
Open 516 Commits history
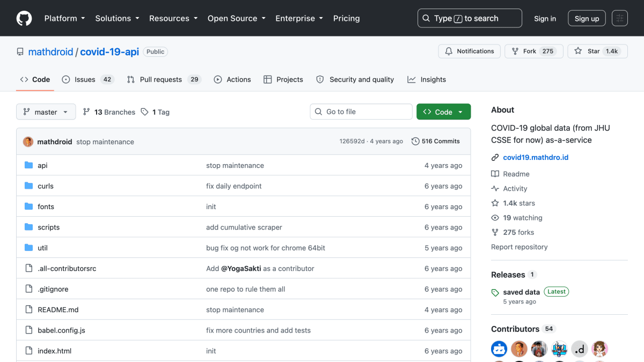pyautogui.click(x=436, y=141)
